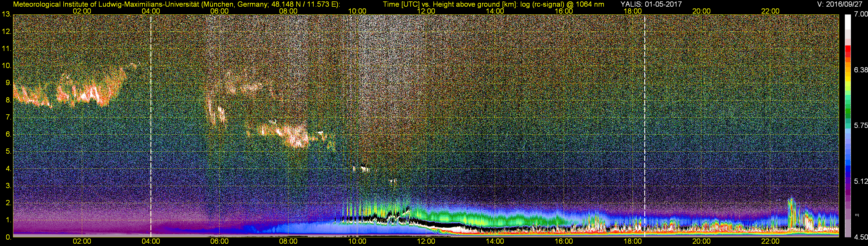
Task: Select the 2 km height axis label
Action: click(x=8, y=203)
